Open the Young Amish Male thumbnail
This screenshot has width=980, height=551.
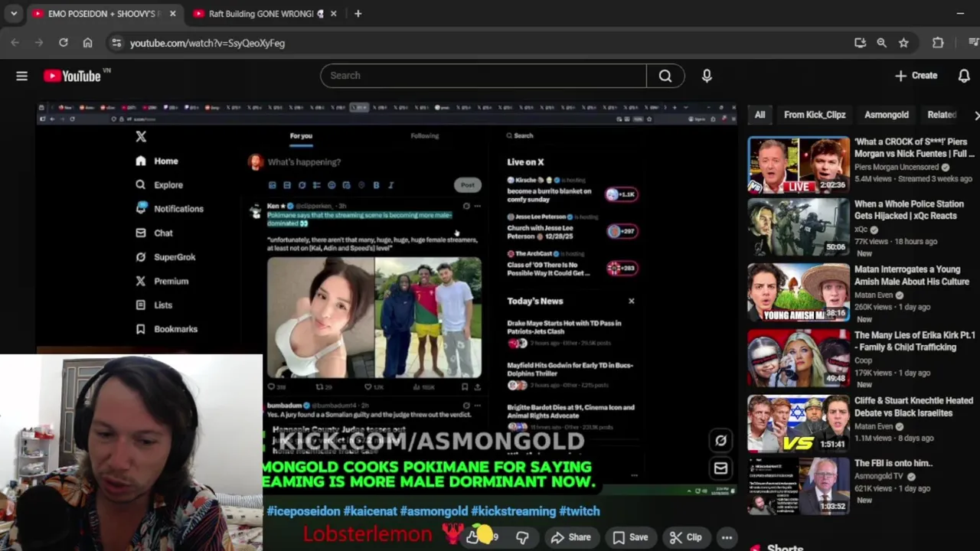pos(799,292)
